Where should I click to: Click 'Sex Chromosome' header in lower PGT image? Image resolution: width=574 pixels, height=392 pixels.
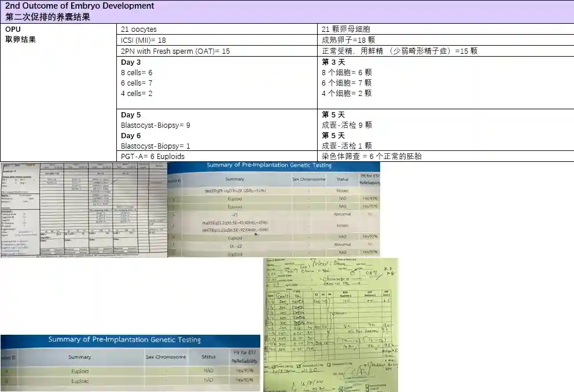166,357
